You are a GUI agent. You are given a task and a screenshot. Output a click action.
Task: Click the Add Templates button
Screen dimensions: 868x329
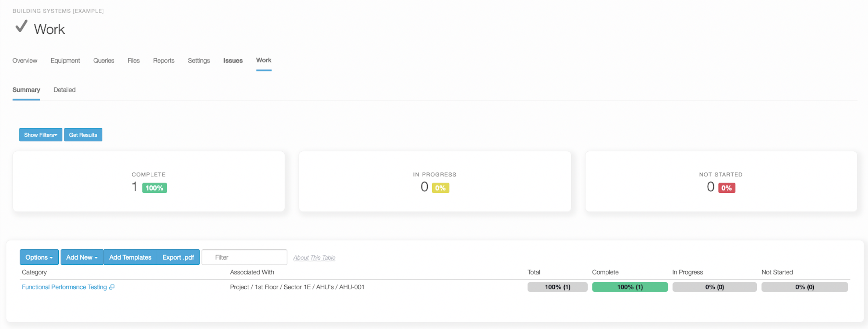[x=130, y=257]
